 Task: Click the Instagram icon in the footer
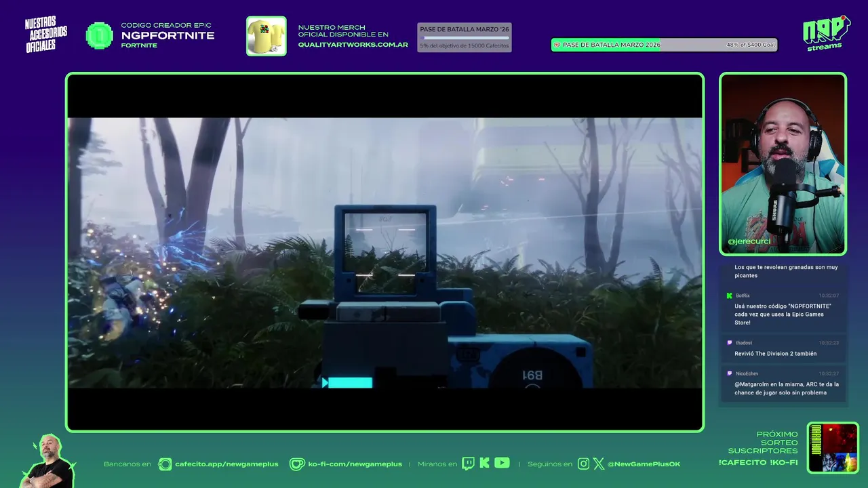pos(583,464)
